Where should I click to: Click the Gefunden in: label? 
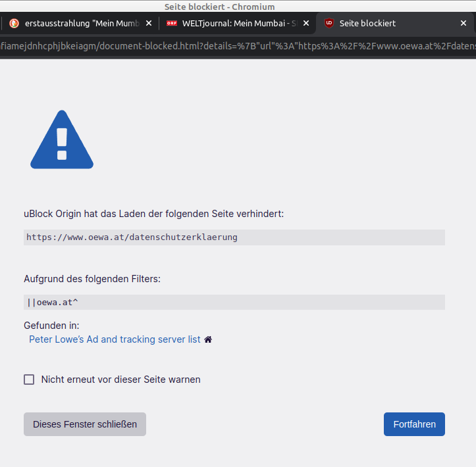coord(51,326)
